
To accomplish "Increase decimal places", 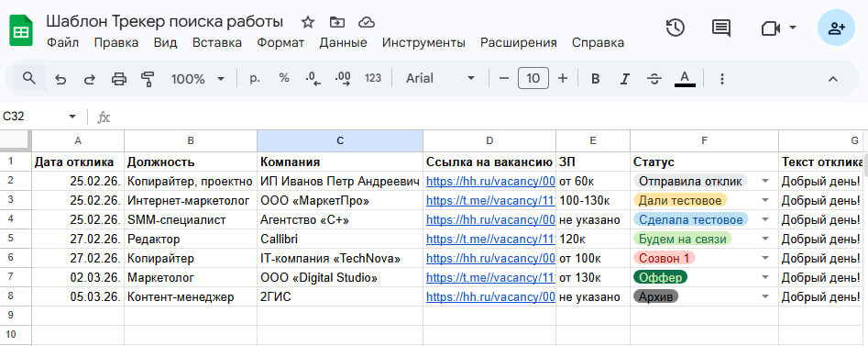I will 343,79.
